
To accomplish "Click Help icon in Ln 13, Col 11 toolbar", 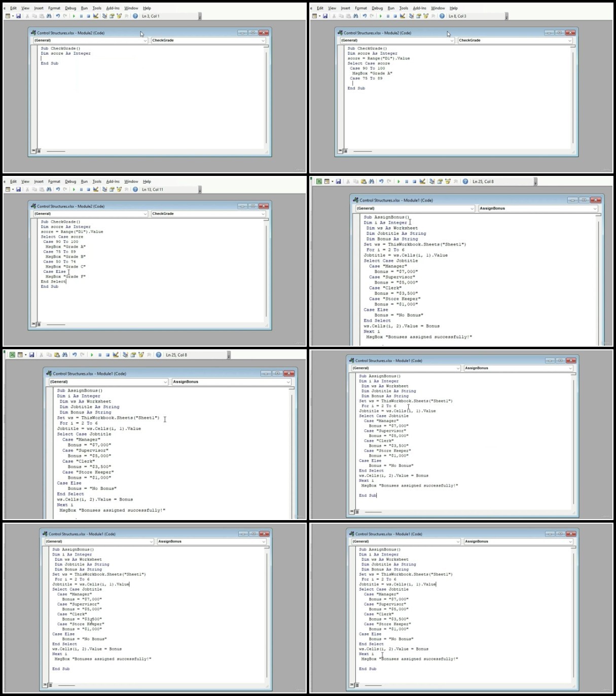I will (x=135, y=190).
